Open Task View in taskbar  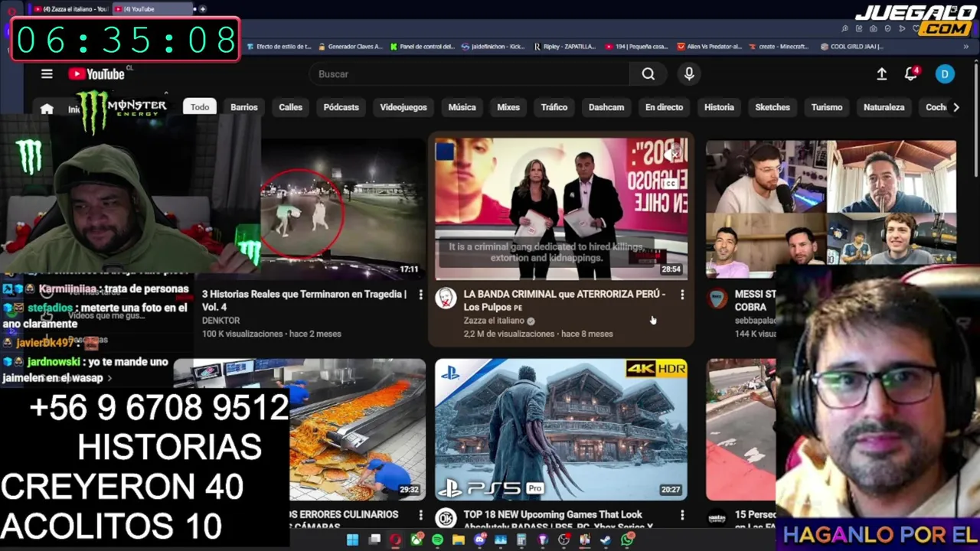coord(374,540)
